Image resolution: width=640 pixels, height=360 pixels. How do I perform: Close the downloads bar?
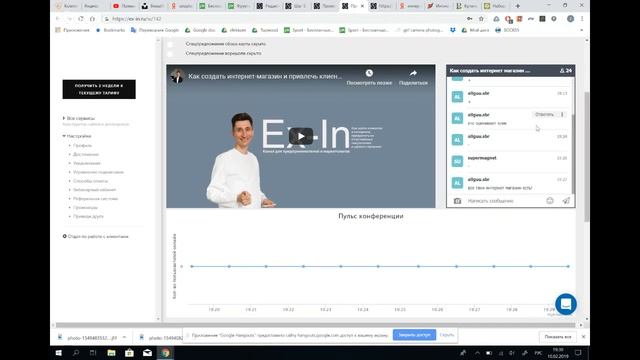pos(583,337)
